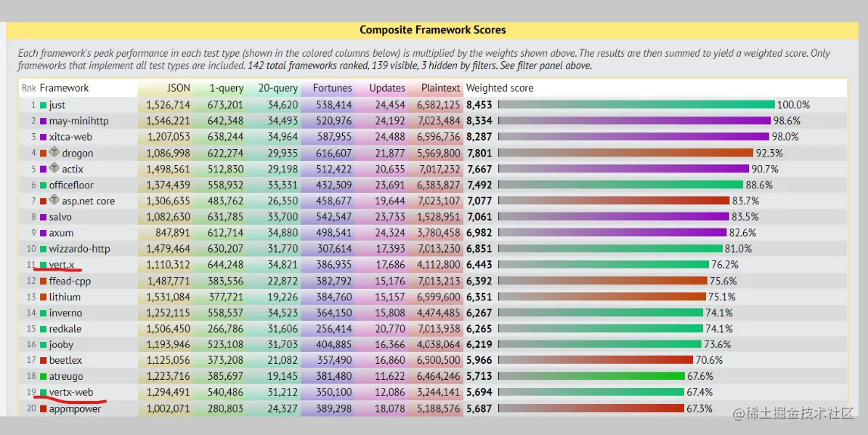
Task: Click JSON value 1,546,221
Action: pos(168,121)
